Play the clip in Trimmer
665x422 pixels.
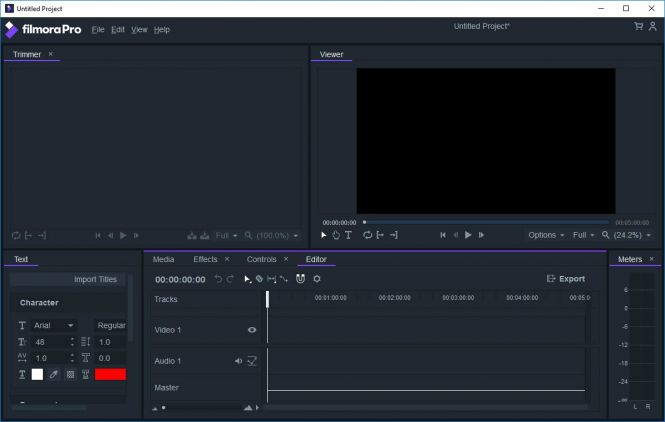[x=123, y=235]
